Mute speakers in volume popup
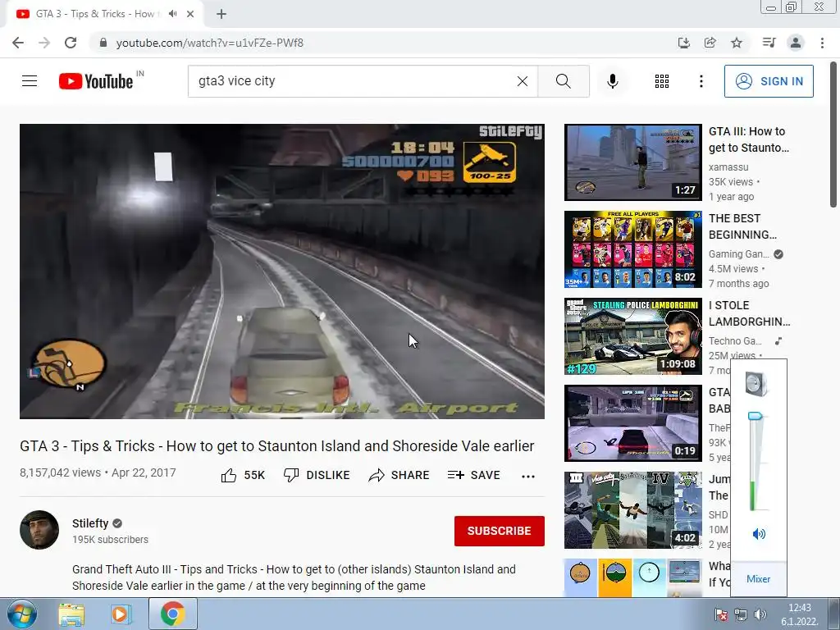 [x=759, y=533]
